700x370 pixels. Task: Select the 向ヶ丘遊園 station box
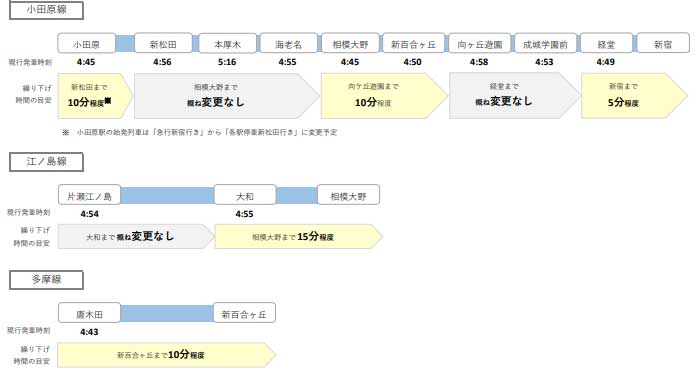(479, 44)
